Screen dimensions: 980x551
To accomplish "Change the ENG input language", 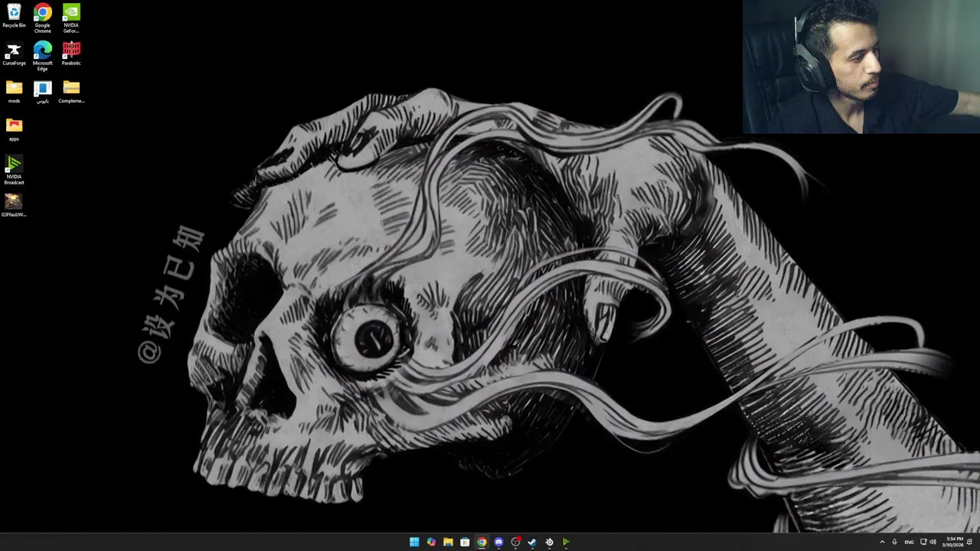I will point(909,542).
